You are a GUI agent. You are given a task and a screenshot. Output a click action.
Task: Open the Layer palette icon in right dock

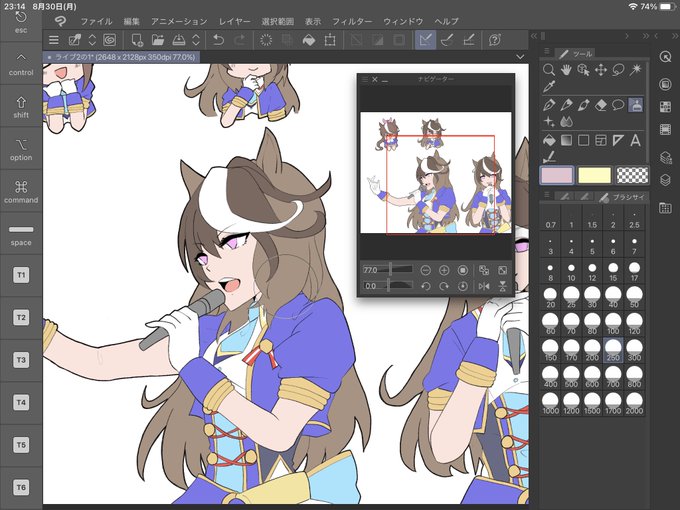click(x=665, y=179)
